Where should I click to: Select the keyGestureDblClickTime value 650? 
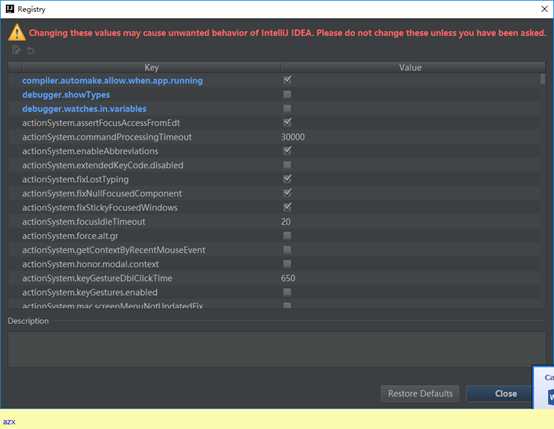(x=288, y=278)
